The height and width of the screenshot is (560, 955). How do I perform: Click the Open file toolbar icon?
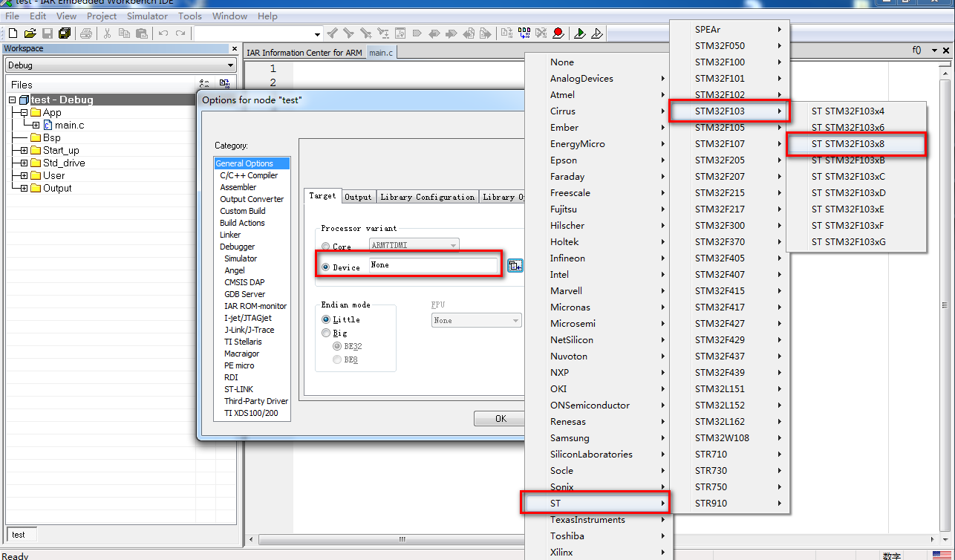coord(30,33)
